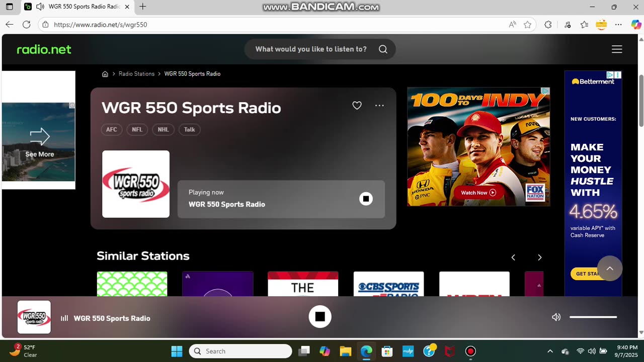This screenshot has height=362, width=644.
Task: Favorite WGR 550 with the heart icon
Action: (x=357, y=106)
